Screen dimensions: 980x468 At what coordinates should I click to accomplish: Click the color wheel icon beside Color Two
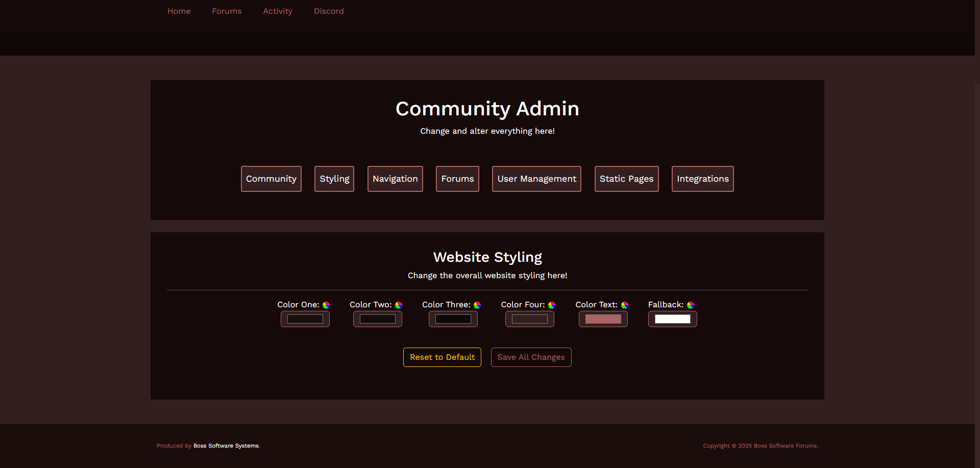tap(399, 305)
